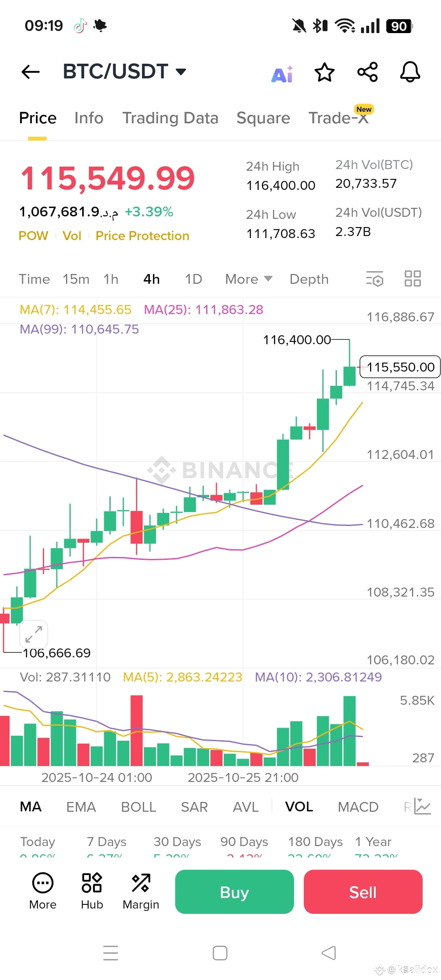Screen dimensions: 441x980
Task: Open the Trade-X tab
Action: coord(339,118)
